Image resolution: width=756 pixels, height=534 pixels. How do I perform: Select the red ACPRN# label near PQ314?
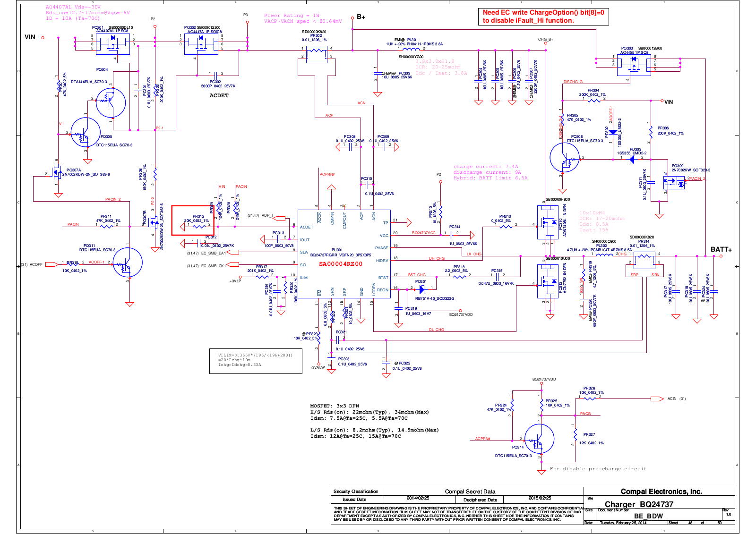(x=482, y=439)
